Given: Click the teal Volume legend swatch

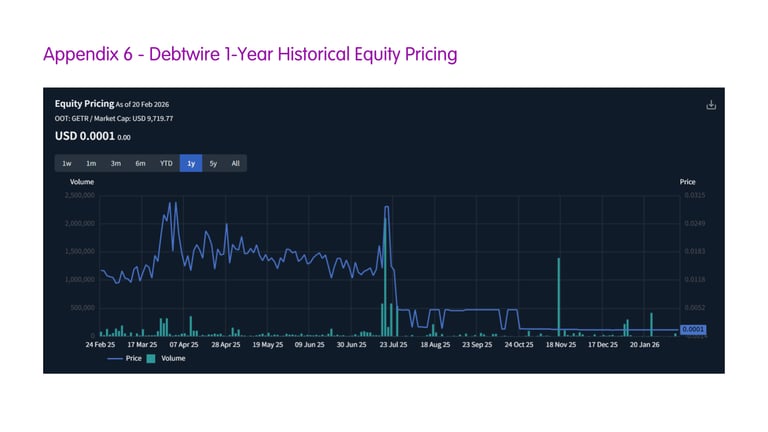Looking at the screenshot, I should (152, 358).
